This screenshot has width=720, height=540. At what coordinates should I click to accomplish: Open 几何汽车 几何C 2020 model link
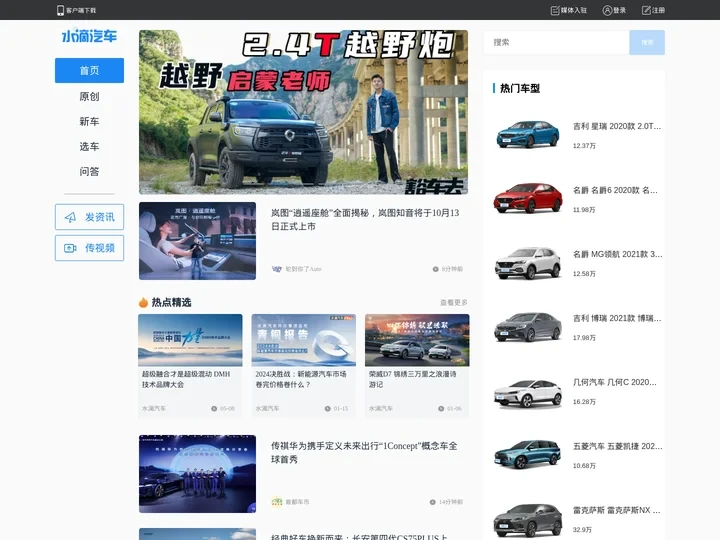point(615,382)
